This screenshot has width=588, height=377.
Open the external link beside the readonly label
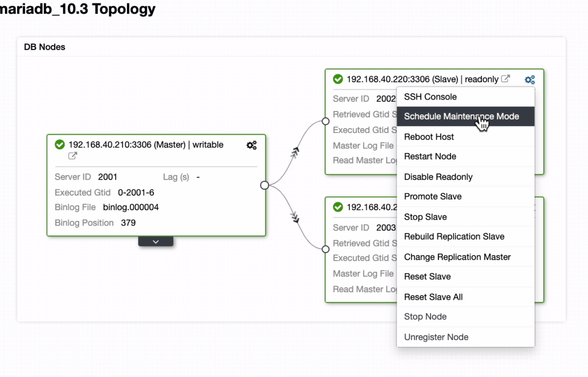pyautogui.click(x=506, y=79)
